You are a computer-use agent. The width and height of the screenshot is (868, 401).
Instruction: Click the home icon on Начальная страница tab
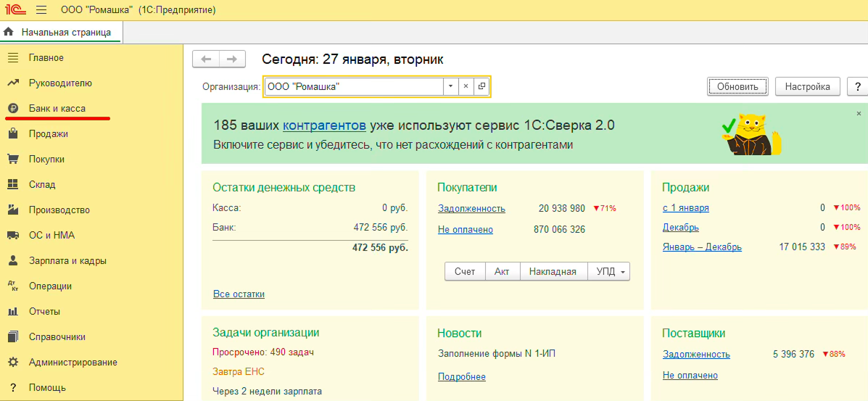click(8, 33)
